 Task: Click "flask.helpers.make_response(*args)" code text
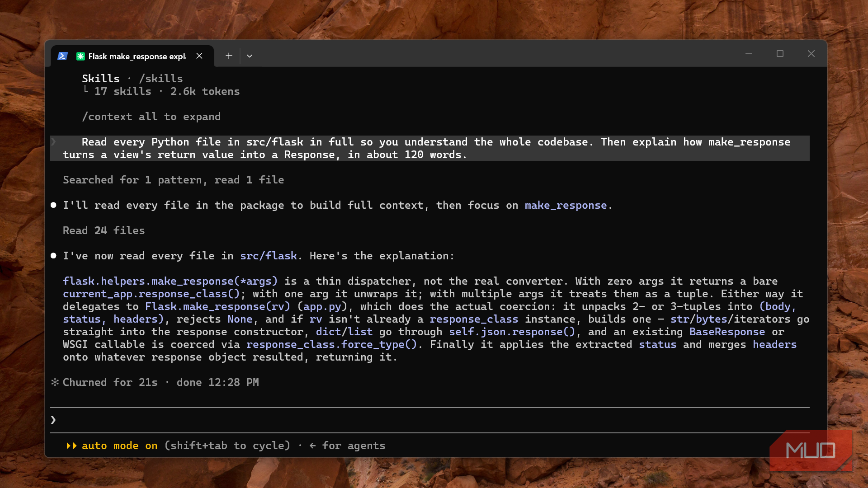(170, 281)
